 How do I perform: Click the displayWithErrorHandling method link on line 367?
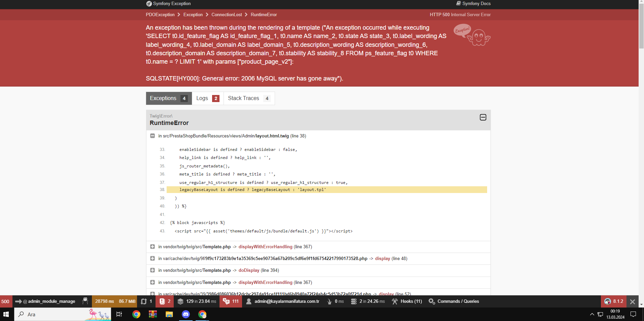tap(265, 247)
